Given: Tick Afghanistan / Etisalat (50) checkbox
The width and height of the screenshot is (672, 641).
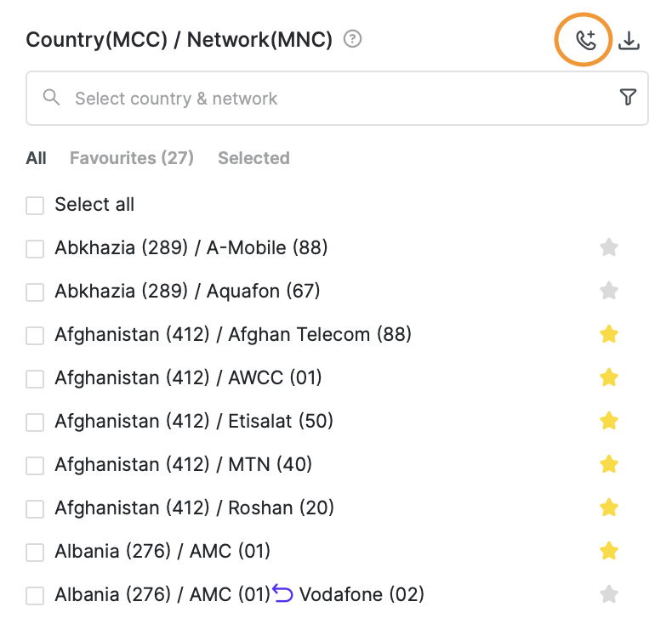Looking at the screenshot, I should pos(35,422).
